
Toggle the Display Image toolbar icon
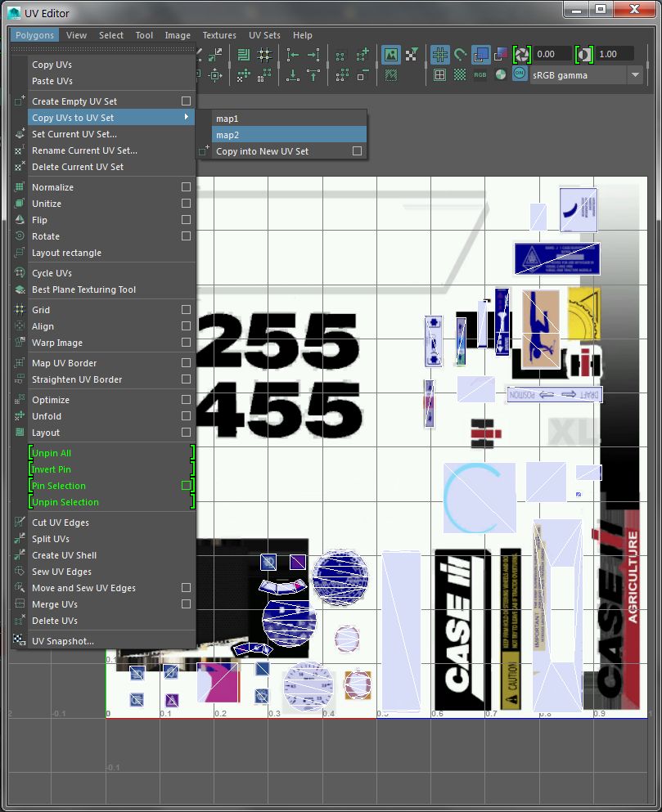click(x=390, y=54)
